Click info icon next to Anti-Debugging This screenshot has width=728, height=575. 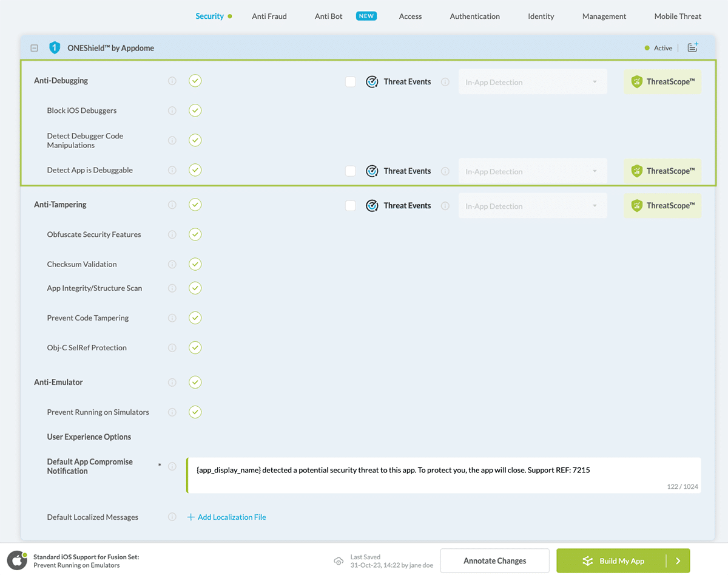click(172, 81)
